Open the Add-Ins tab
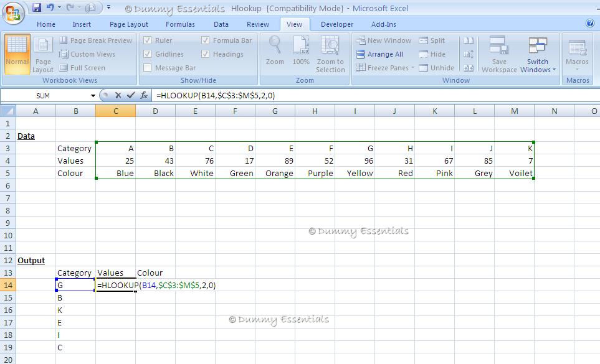Viewport: 600px width, 364px height. (x=383, y=24)
